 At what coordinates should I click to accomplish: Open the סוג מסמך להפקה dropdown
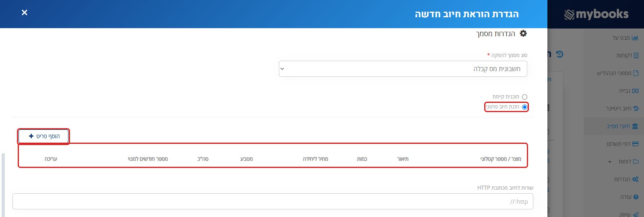tap(403, 69)
